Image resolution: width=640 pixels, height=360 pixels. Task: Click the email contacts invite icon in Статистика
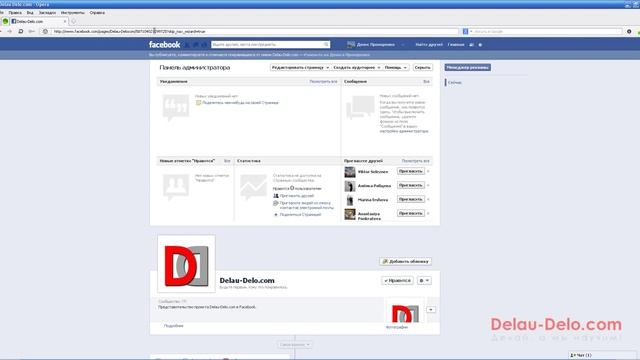click(276, 203)
